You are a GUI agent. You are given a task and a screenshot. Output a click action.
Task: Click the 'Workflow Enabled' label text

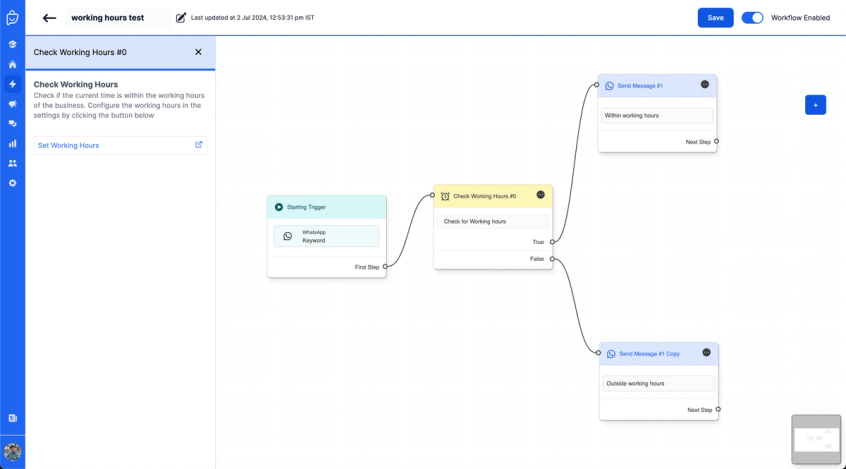pos(800,18)
